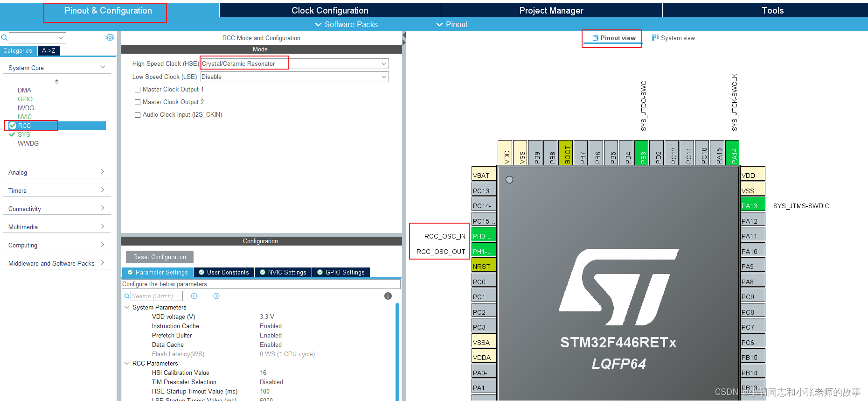The height and width of the screenshot is (401, 868).
Task: Switch to A->Z sorting tab
Action: coord(49,50)
